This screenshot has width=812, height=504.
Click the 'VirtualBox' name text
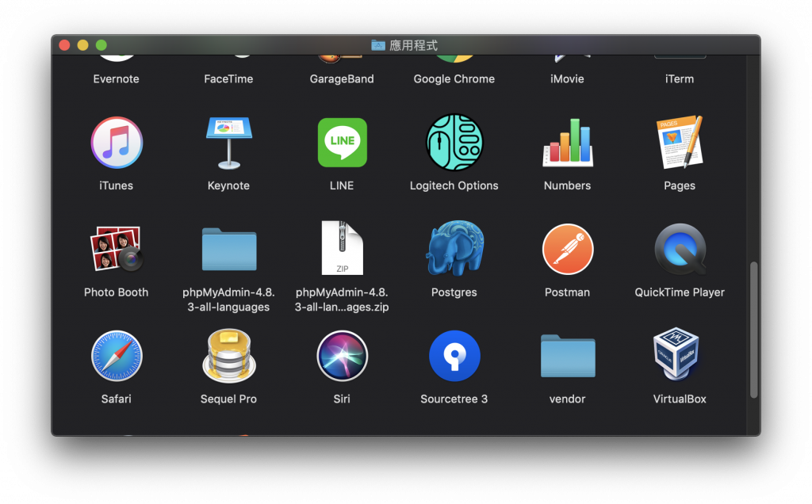680,399
